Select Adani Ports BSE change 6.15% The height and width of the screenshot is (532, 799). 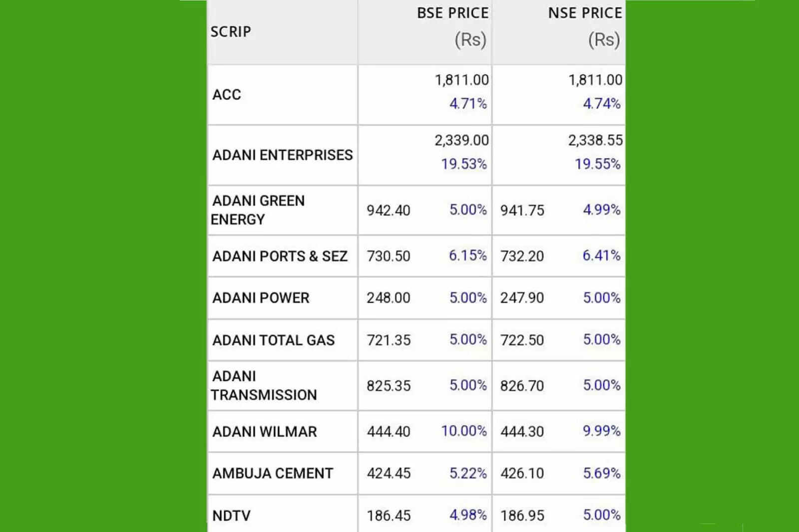[x=467, y=256]
